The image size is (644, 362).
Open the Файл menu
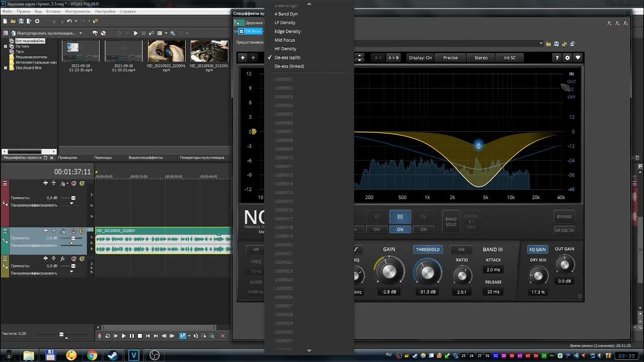coord(7,11)
